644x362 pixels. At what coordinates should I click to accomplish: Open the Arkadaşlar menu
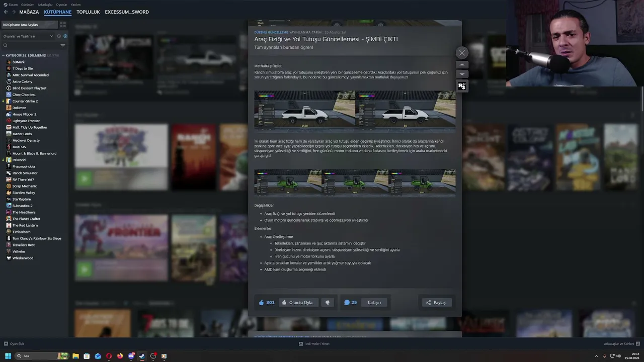click(x=45, y=5)
